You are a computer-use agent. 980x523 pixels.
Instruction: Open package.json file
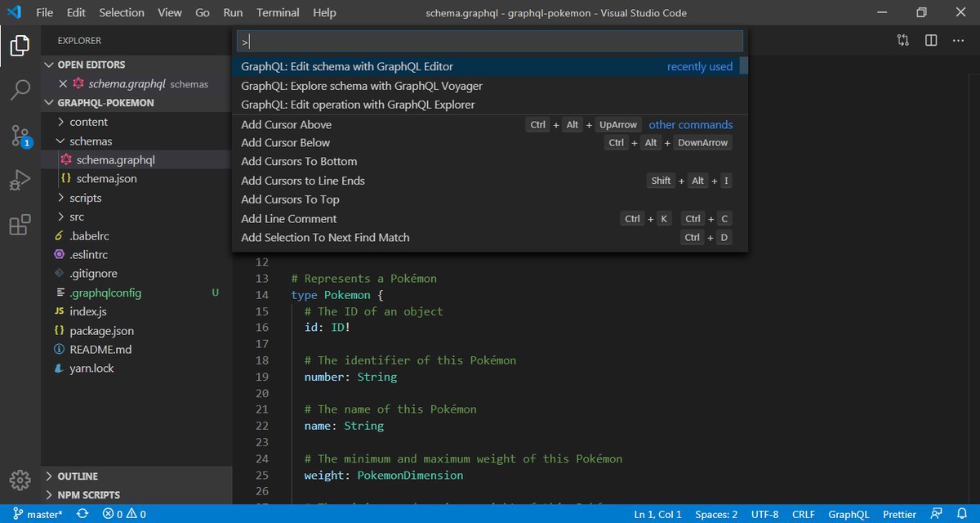pos(136,331)
